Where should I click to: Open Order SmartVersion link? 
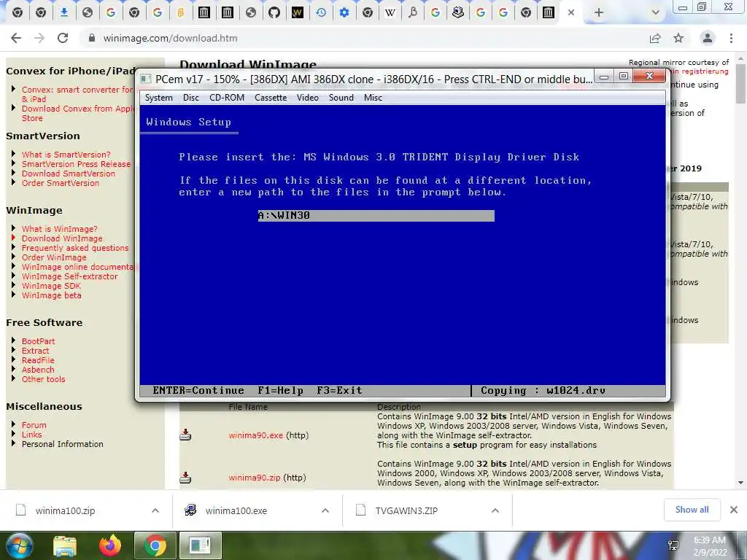[60, 183]
